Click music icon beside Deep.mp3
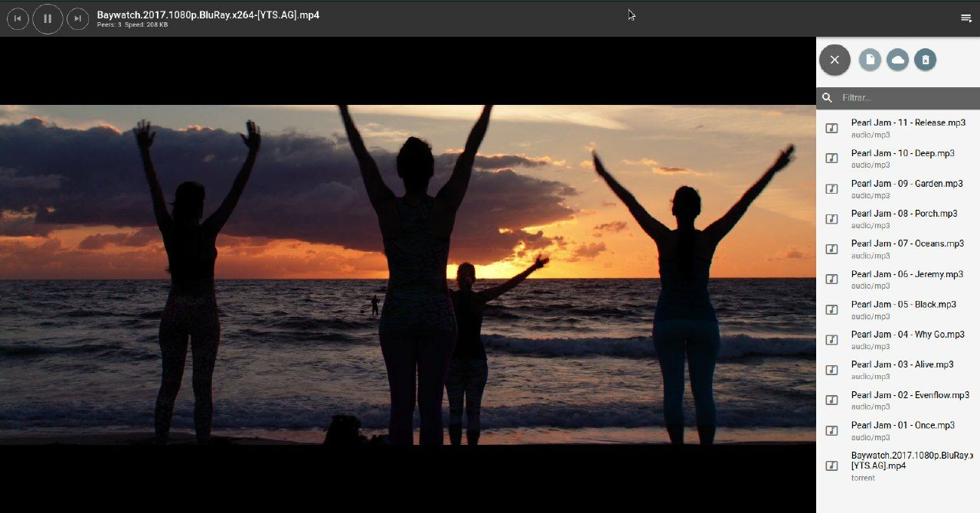This screenshot has width=980, height=513. click(831, 158)
